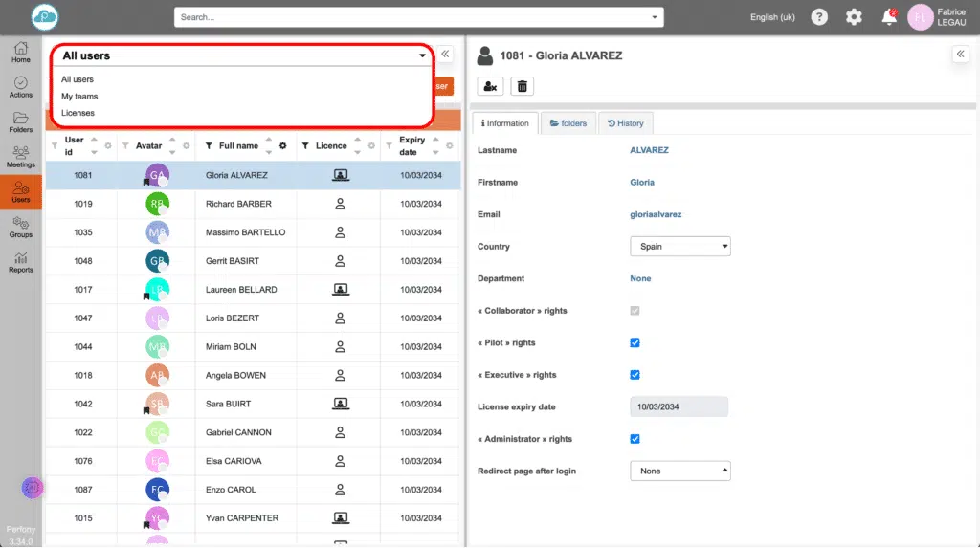Delete user with the trash icon
980x548 pixels.
click(522, 86)
